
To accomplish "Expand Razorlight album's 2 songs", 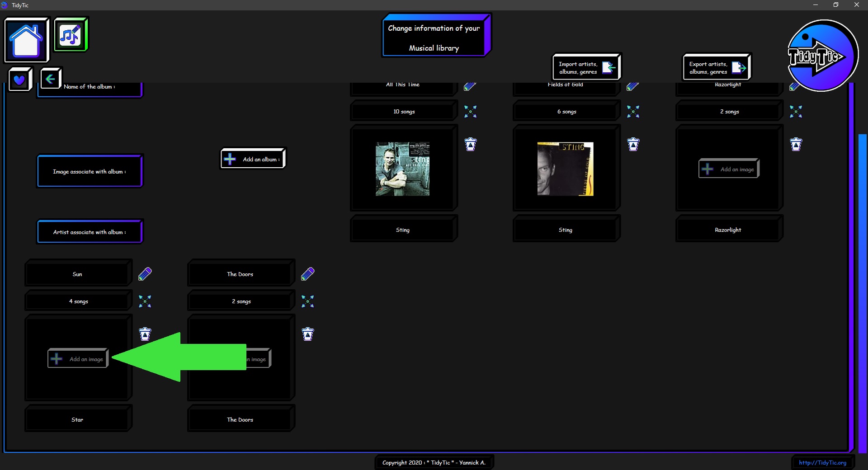I will tap(796, 111).
